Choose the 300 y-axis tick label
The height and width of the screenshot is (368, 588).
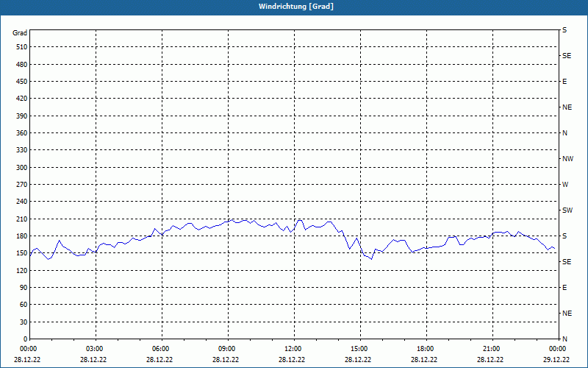point(22,168)
